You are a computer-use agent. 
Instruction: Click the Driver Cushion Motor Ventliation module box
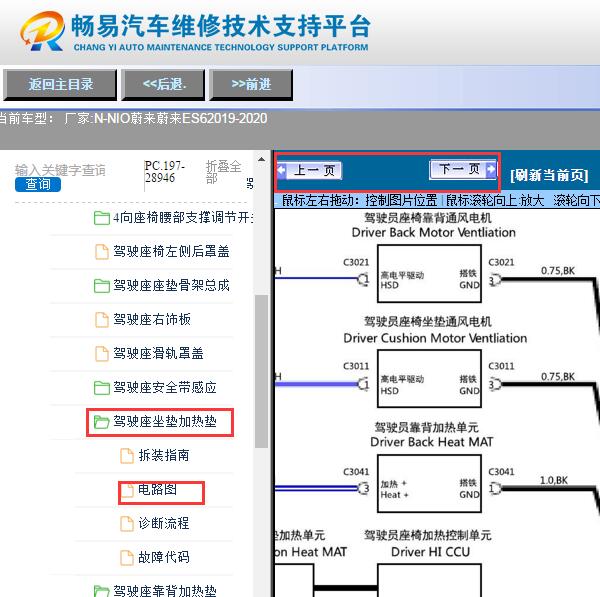[x=429, y=379]
